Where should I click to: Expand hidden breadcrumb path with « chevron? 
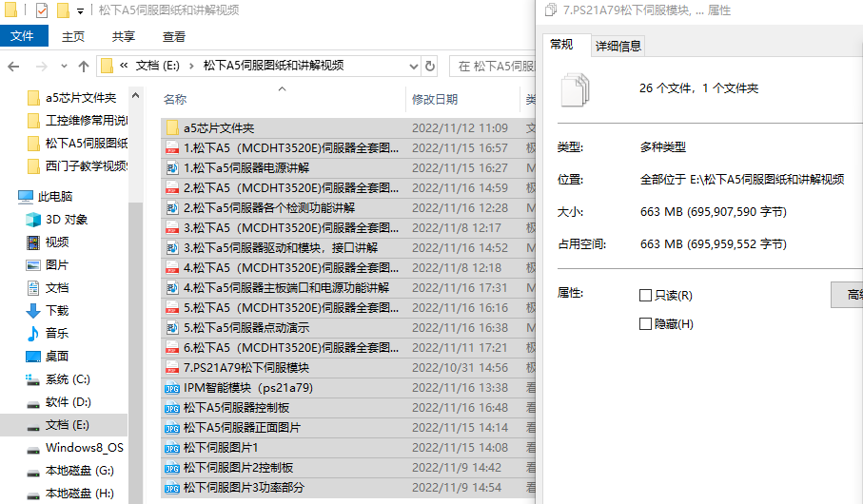[x=124, y=66]
